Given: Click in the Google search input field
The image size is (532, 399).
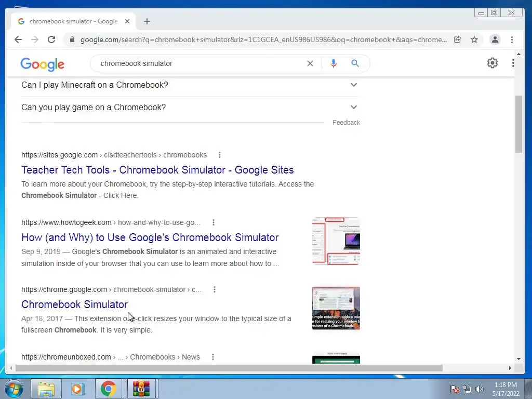Looking at the screenshot, I should click(x=200, y=63).
